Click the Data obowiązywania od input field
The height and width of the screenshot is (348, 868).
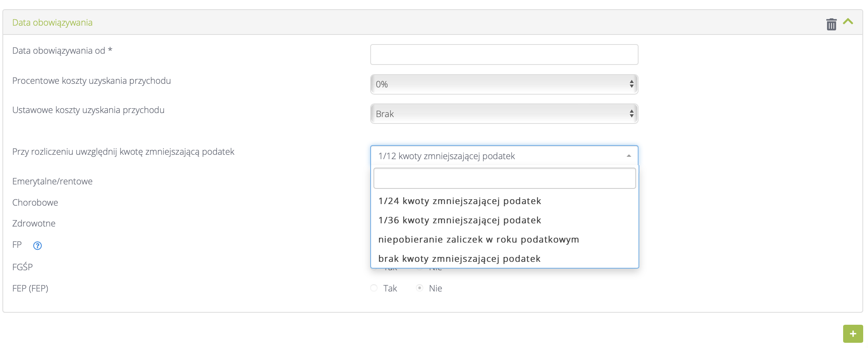click(504, 55)
